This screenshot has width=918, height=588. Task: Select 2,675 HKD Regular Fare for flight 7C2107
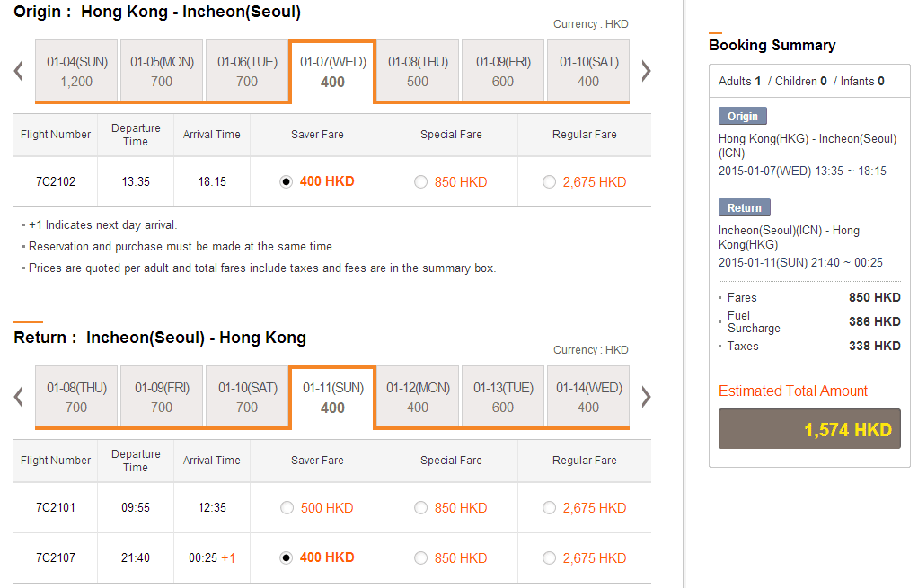[549, 558]
